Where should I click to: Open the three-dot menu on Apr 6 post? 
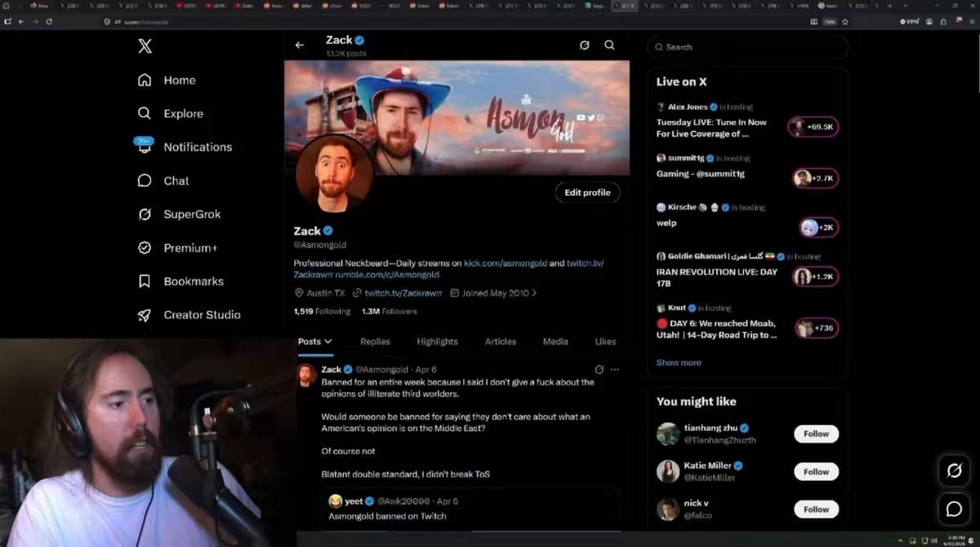click(615, 369)
